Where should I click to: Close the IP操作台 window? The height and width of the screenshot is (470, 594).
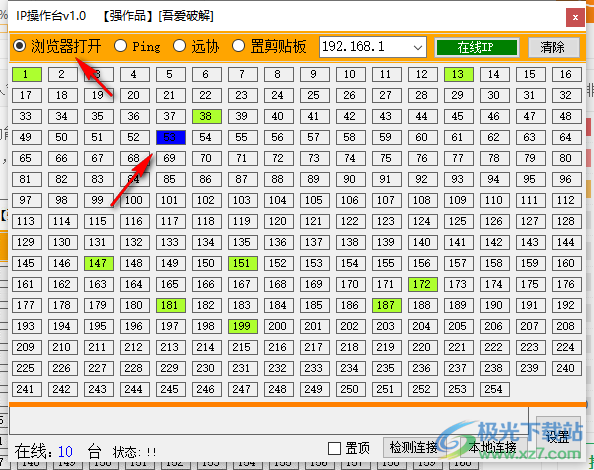(575, 17)
